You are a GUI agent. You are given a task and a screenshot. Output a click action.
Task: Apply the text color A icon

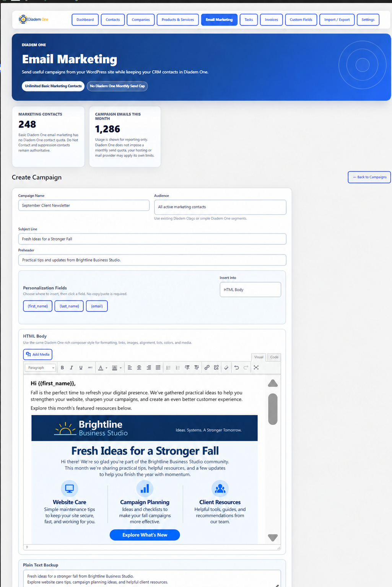tap(101, 367)
